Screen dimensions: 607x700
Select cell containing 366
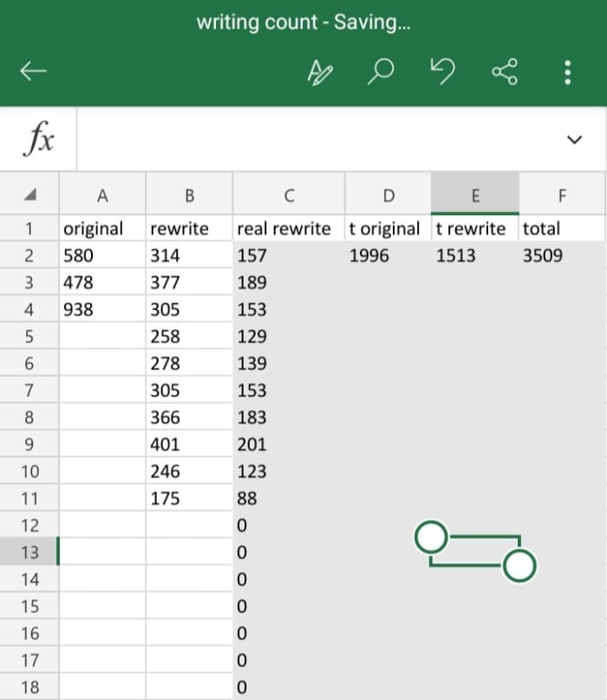(x=189, y=417)
